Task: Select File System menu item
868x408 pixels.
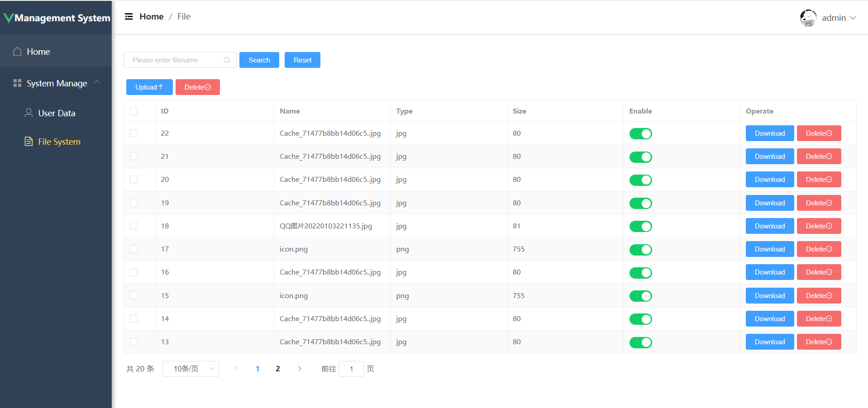Action: click(56, 142)
